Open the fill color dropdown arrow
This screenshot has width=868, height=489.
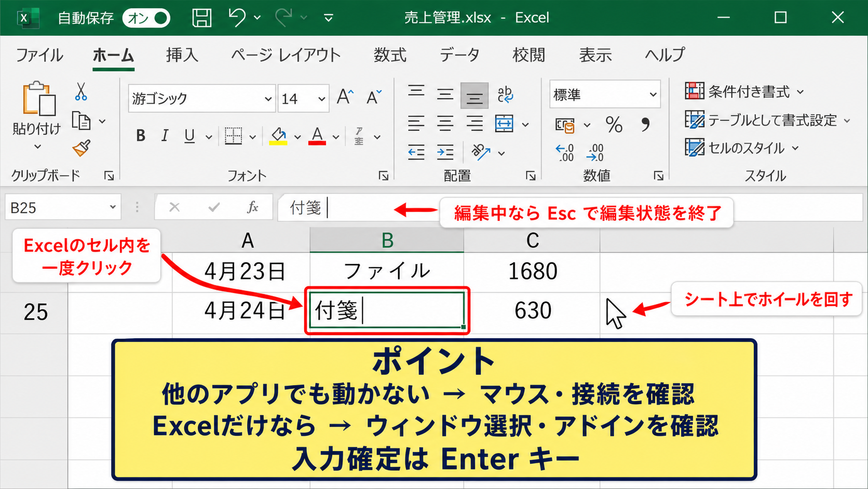click(297, 137)
